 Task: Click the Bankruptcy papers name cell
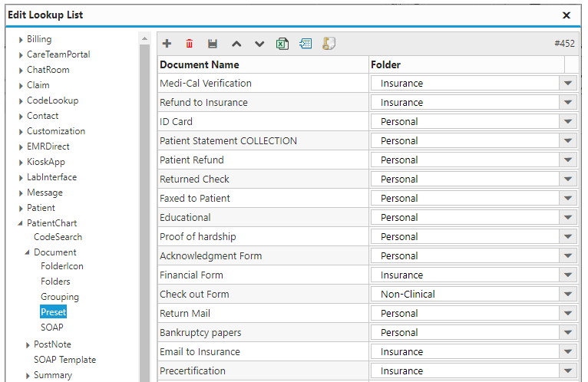click(263, 332)
